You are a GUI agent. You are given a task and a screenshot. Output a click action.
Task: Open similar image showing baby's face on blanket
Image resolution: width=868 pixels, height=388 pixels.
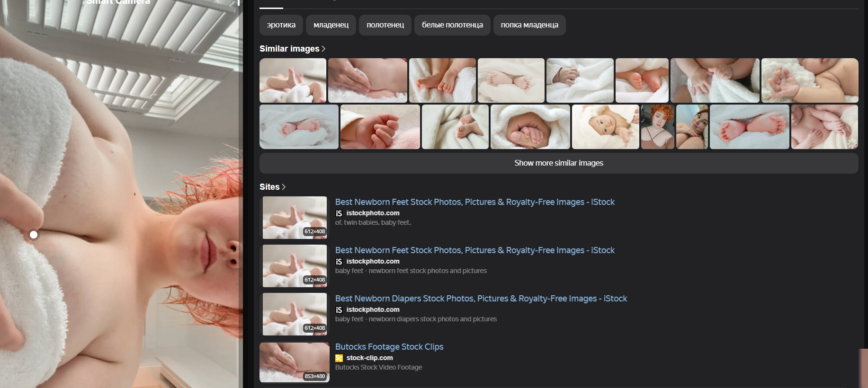click(605, 127)
